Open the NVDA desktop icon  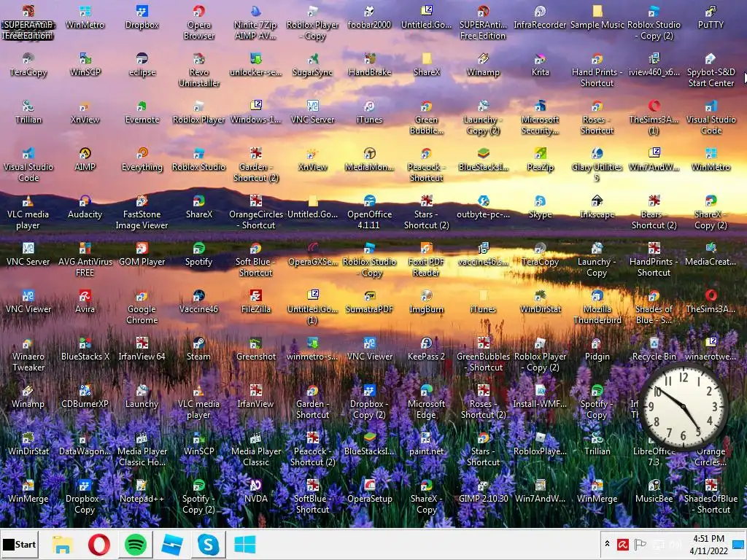256,491
